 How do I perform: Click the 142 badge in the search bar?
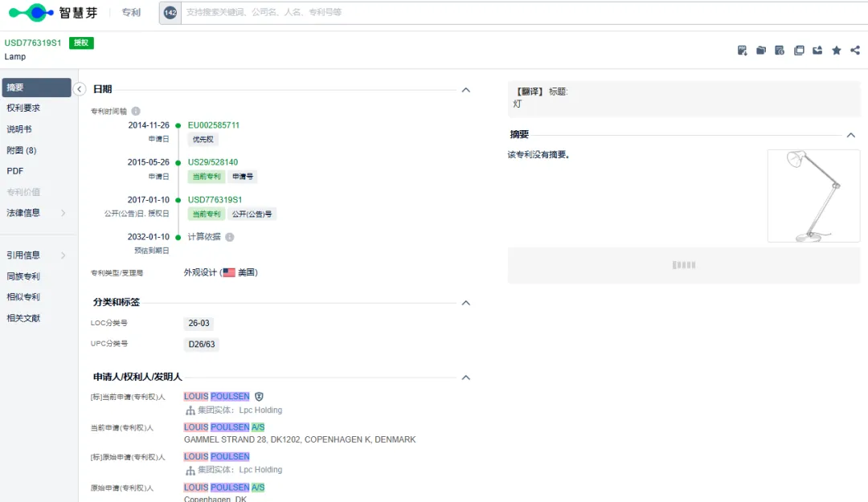(170, 12)
